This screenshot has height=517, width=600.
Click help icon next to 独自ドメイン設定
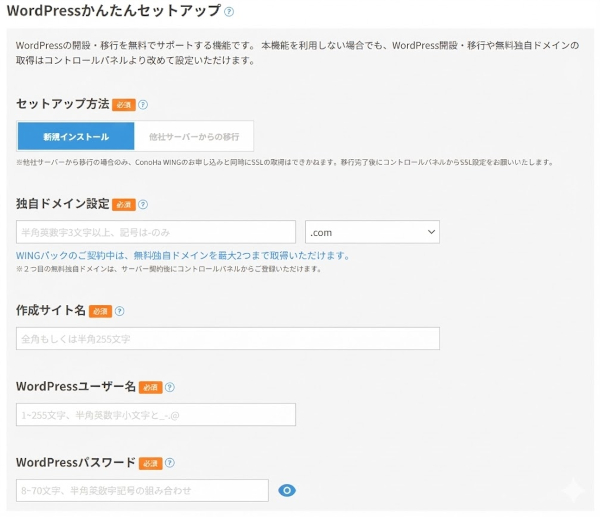pos(143,204)
